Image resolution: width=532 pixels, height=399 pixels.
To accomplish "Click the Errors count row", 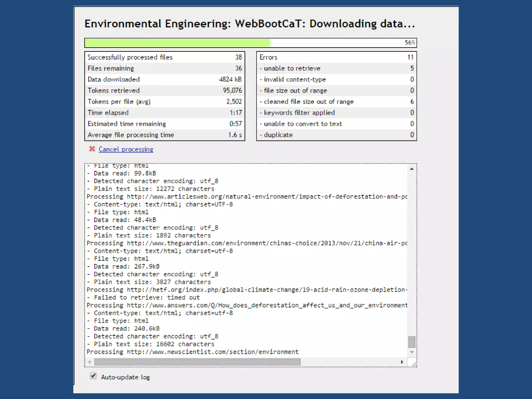I will [336, 57].
